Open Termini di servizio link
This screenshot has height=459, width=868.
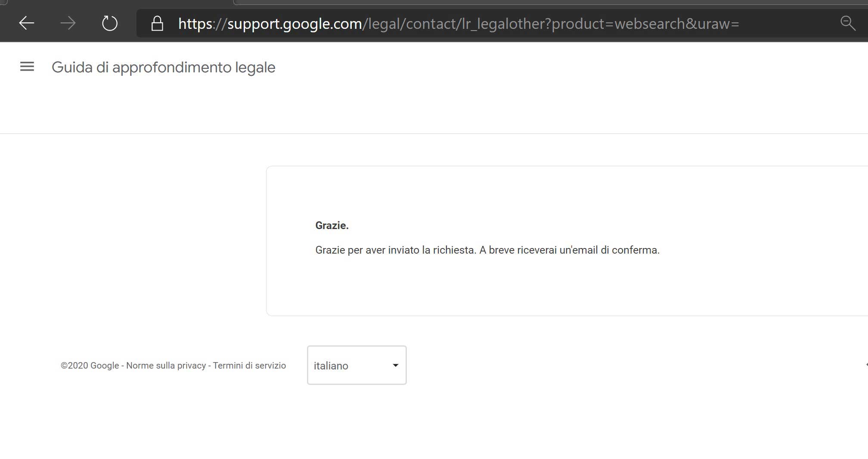point(249,366)
